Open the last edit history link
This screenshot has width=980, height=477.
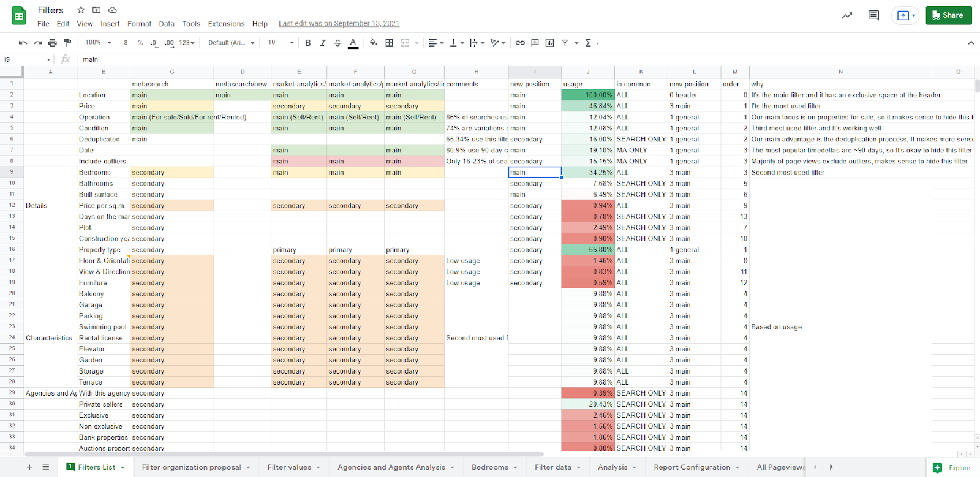(x=339, y=24)
